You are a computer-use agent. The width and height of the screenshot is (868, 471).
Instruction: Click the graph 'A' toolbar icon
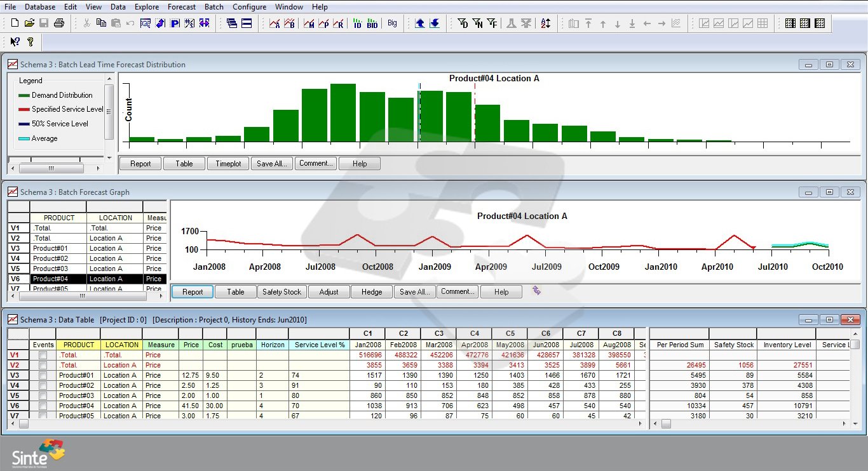(275, 23)
